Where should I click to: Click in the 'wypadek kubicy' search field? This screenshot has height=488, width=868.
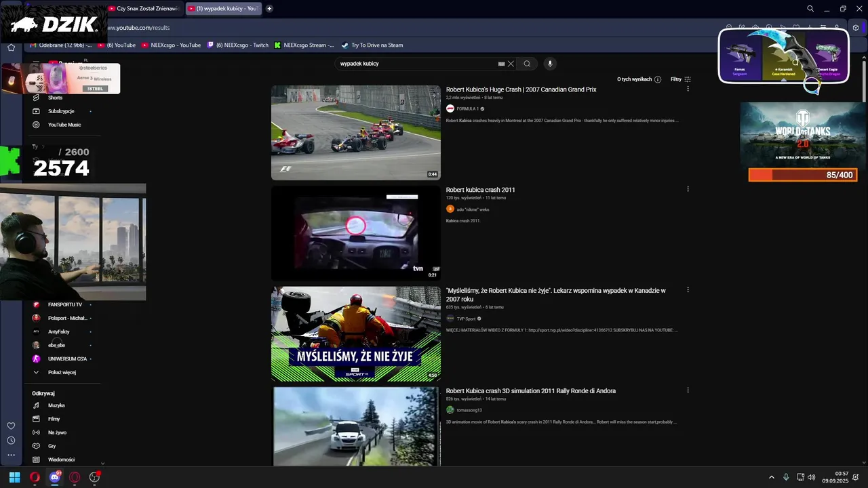[417, 64]
